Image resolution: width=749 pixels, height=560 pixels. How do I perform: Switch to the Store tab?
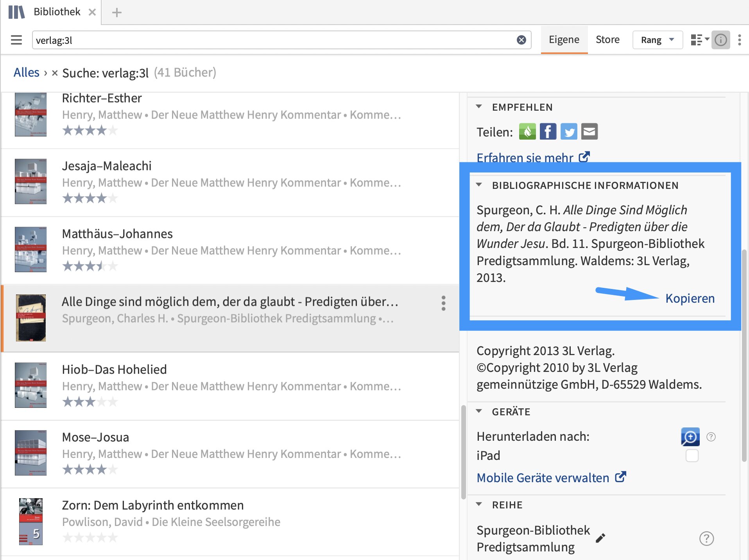click(607, 39)
